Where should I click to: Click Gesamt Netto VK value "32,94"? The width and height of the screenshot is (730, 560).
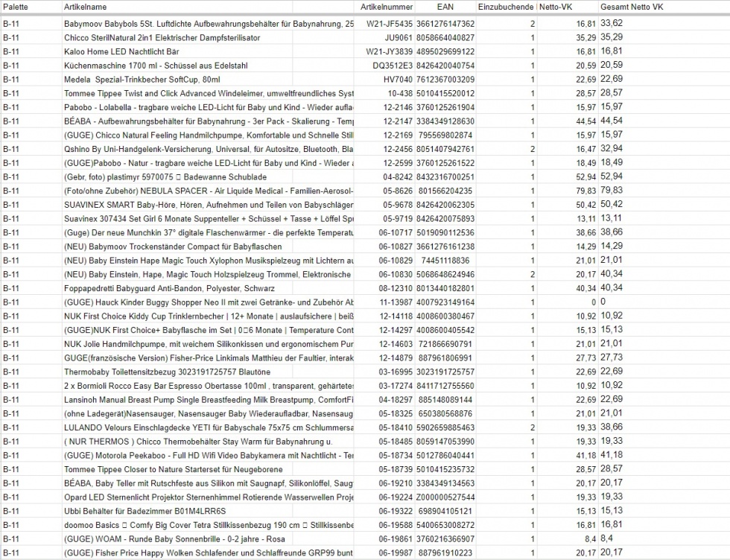point(612,148)
